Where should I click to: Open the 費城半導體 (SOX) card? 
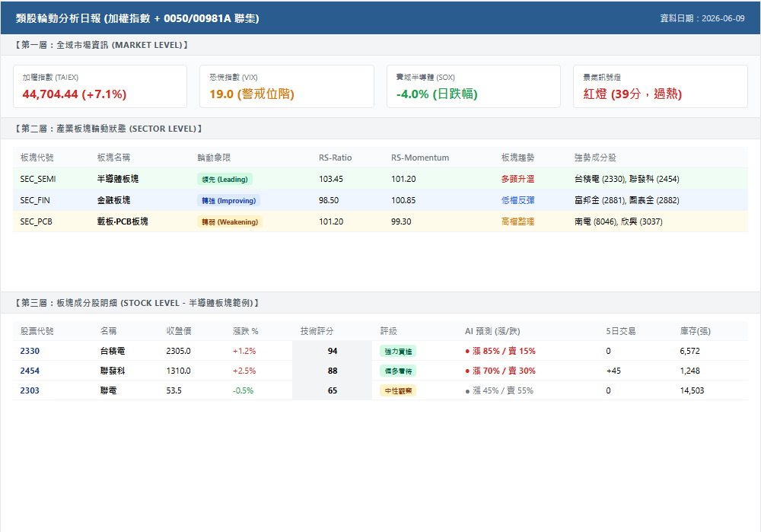(473, 87)
